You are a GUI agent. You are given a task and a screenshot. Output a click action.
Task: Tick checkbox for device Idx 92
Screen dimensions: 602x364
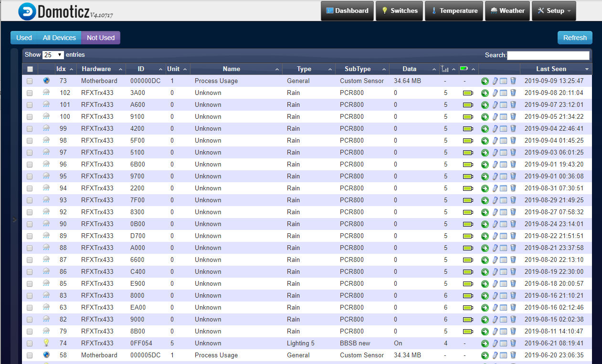(30, 212)
